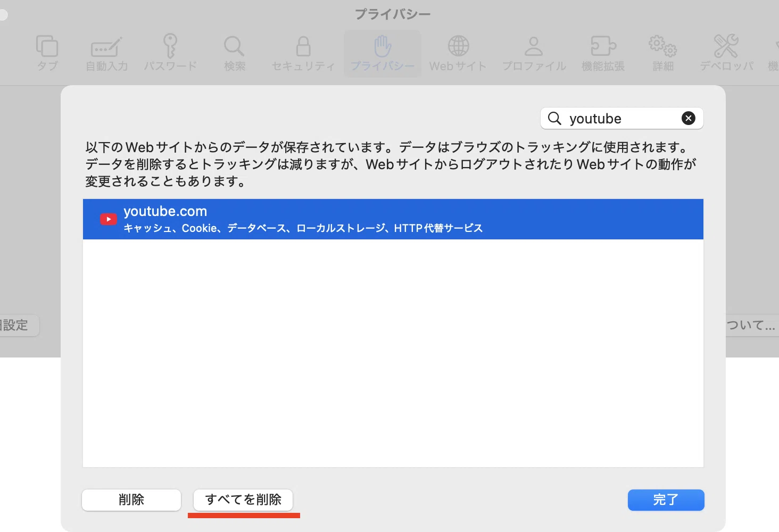Open the セキュリティ settings pane

[303, 53]
